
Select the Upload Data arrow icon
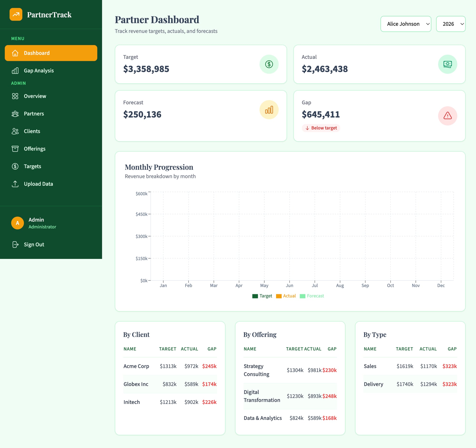click(x=15, y=184)
